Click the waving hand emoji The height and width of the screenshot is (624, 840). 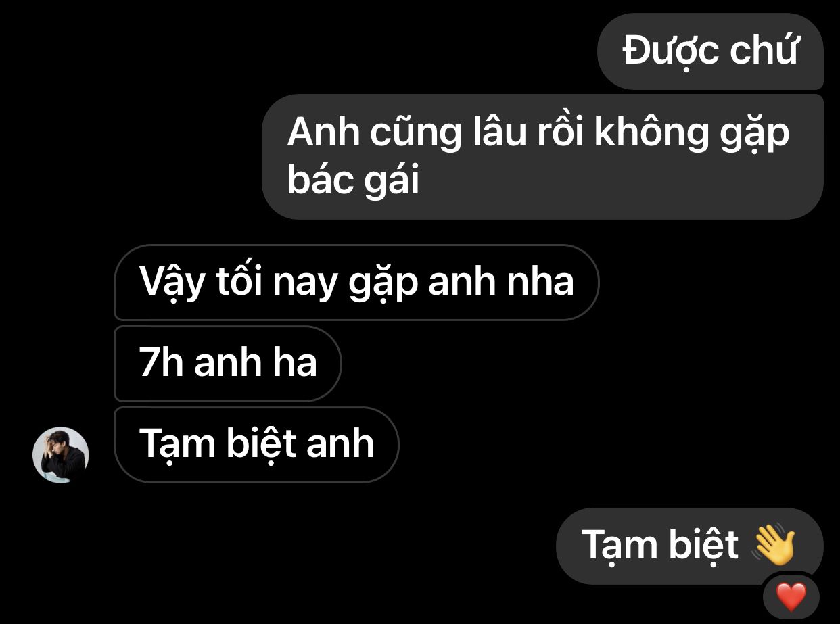point(774,544)
